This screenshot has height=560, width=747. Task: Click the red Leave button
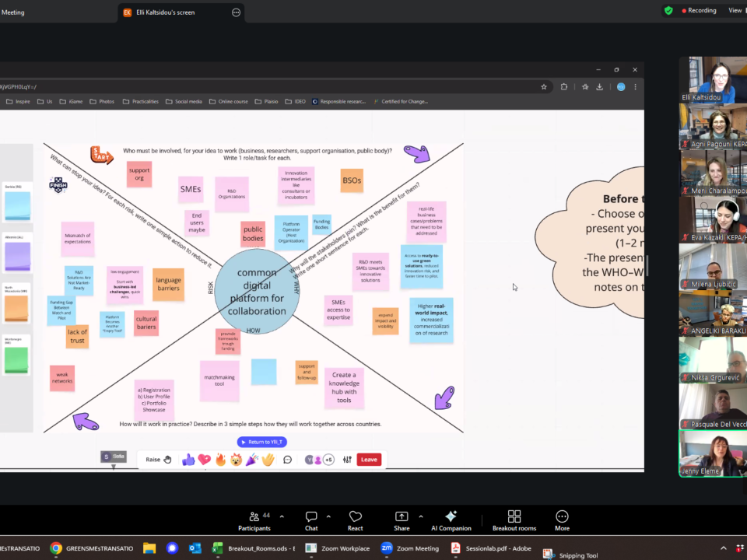coord(369,460)
